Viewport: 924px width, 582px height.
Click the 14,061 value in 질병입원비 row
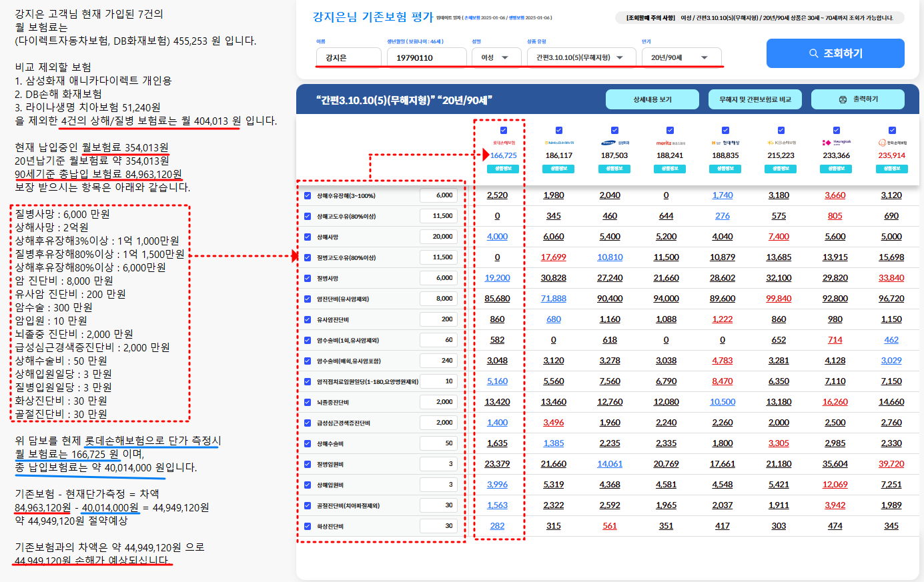pyautogui.click(x=610, y=464)
